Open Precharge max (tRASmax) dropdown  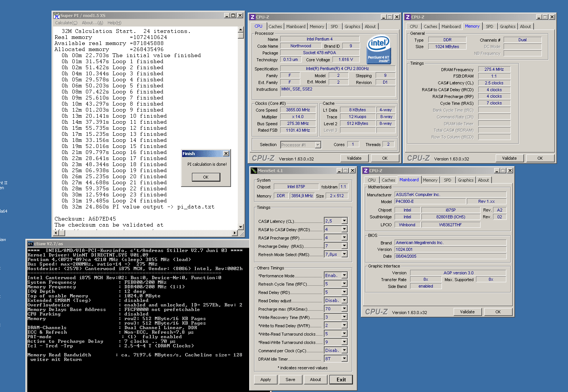345,309
